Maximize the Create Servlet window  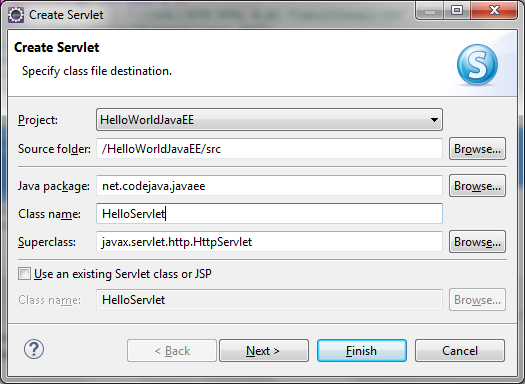tap(457, 10)
